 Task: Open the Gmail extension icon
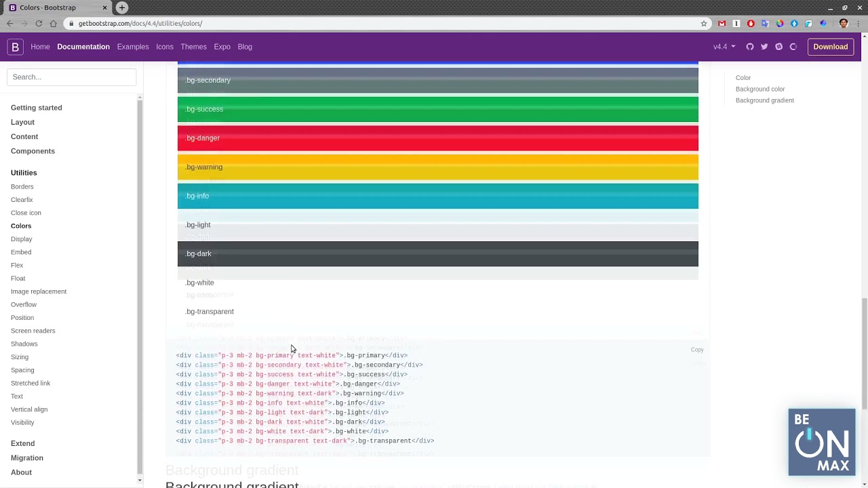722,23
